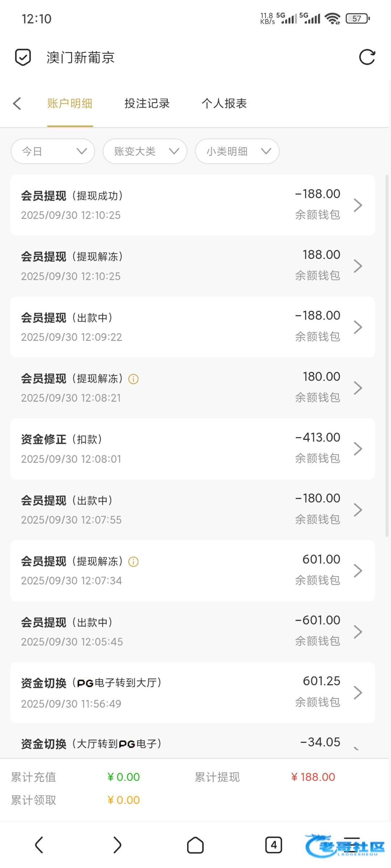Screen dimensions: 391x868
Task: View the 资金修正 (扣款) -413.00 entry
Action: click(x=192, y=449)
